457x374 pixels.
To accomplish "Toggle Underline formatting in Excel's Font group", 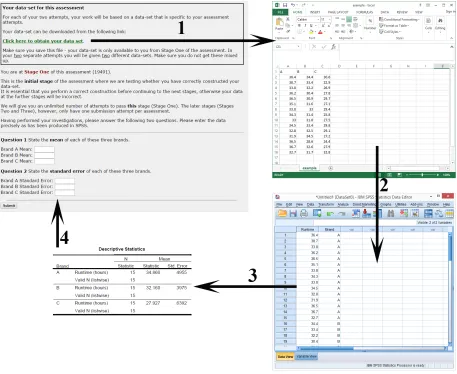I will (311, 25).
